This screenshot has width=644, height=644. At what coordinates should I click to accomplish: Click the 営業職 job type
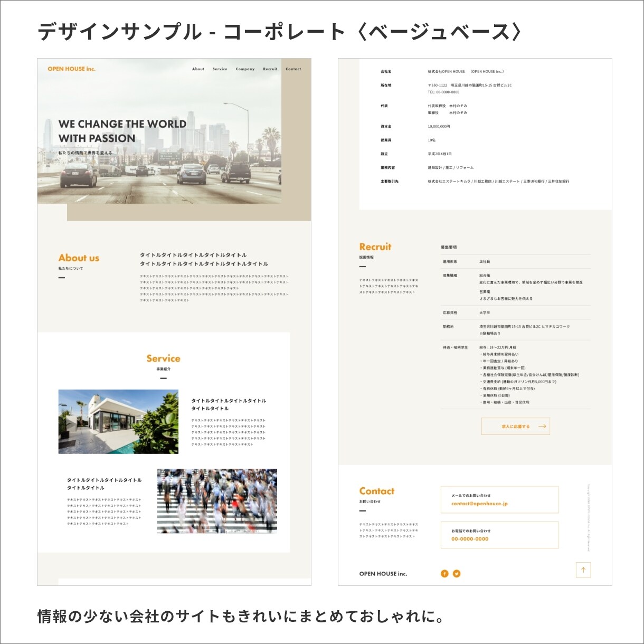coord(485,292)
